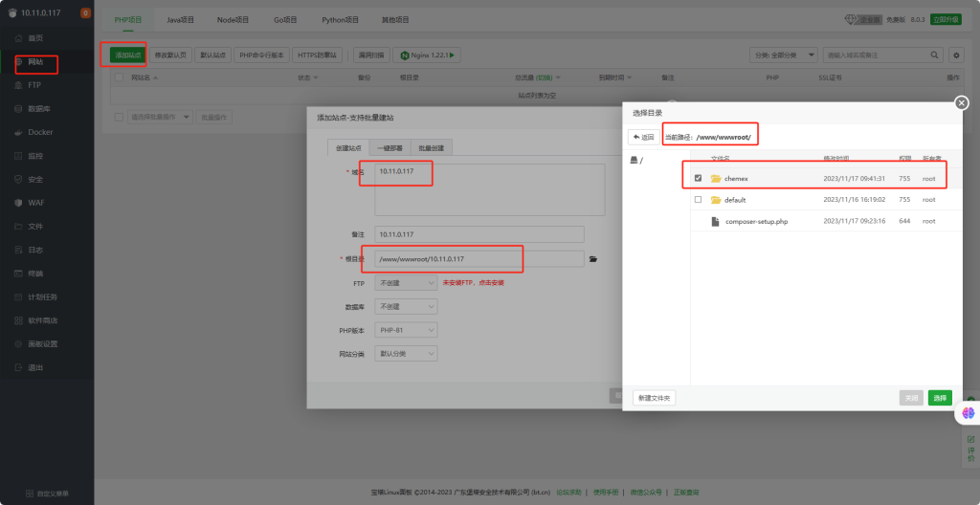The height and width of the screenshot is (505, 980).
Task: Open the 状态 column filter arrow
Action: pyautogui.click(x=316, y=78)
